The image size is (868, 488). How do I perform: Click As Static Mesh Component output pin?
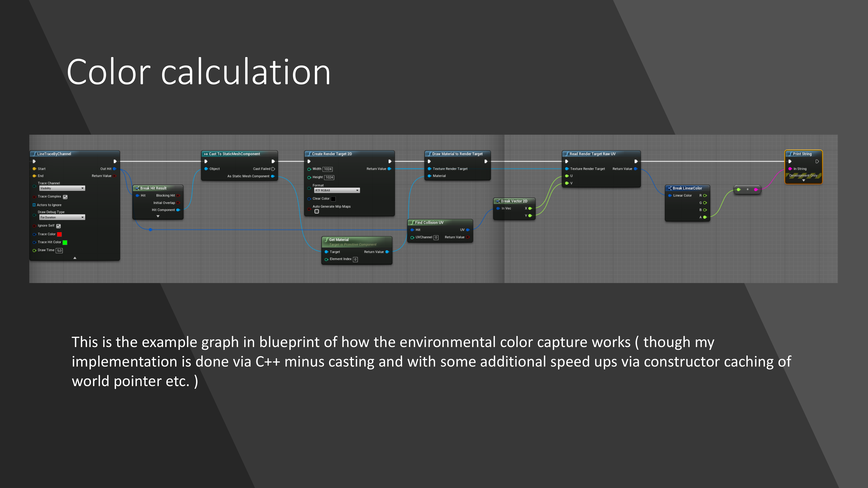click(273, 176)
